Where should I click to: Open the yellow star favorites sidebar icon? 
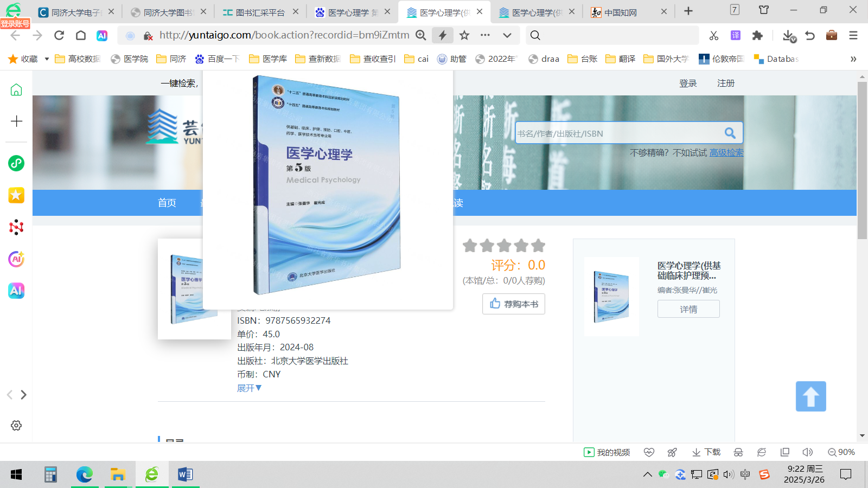coord(16,195)
